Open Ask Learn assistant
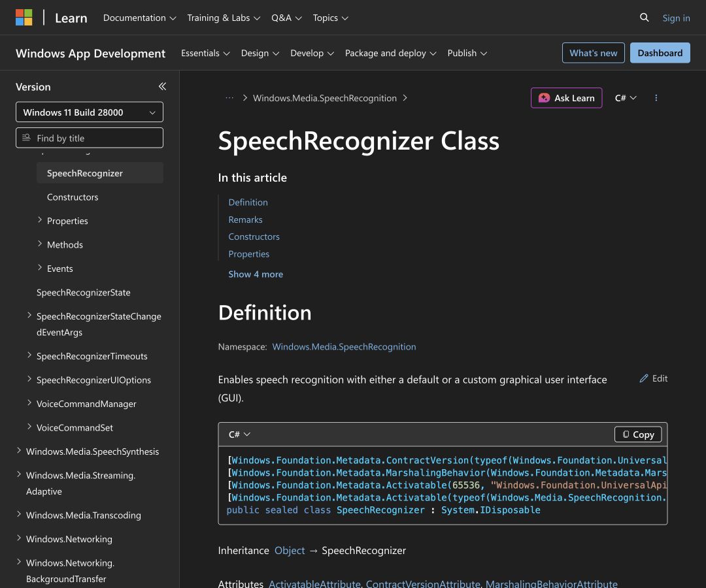This screenshot has height=588, width=706. click(x=566, y=98)
